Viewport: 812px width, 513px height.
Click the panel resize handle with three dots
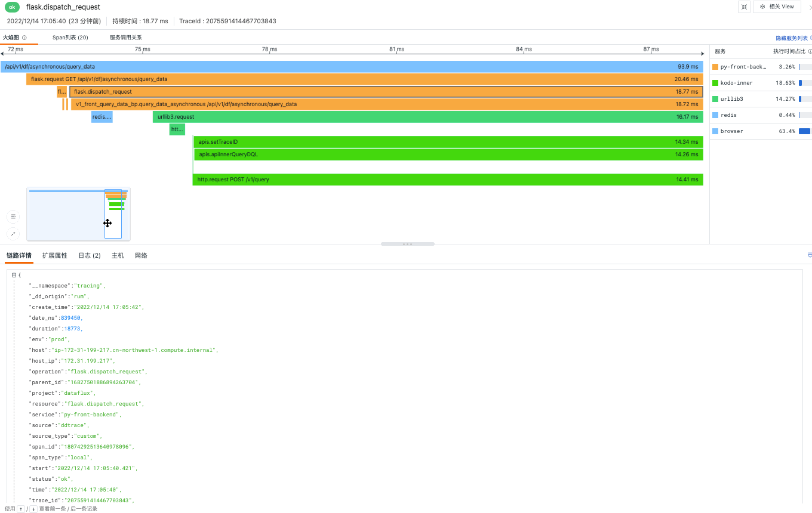tap(408, 244)
